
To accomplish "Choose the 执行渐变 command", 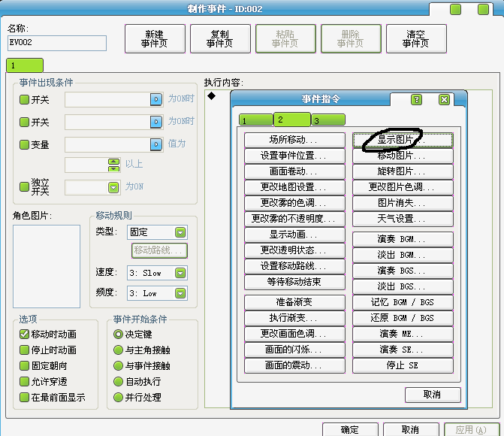I will pyautogui.click(x=294, y=317).
